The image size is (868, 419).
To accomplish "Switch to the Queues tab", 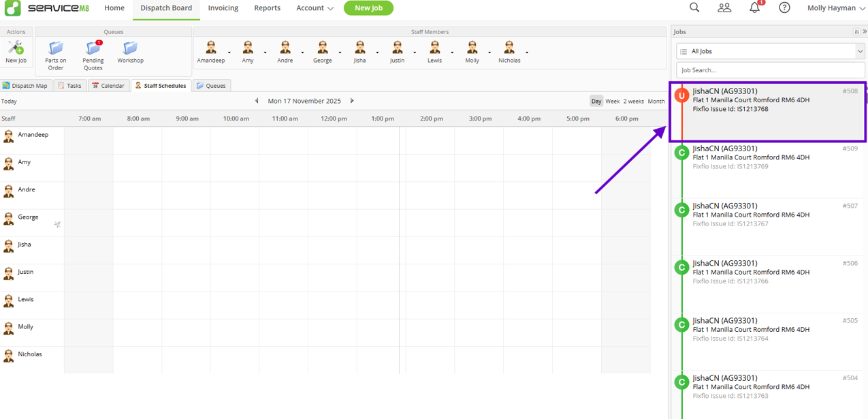I will [x=212, y=85].
